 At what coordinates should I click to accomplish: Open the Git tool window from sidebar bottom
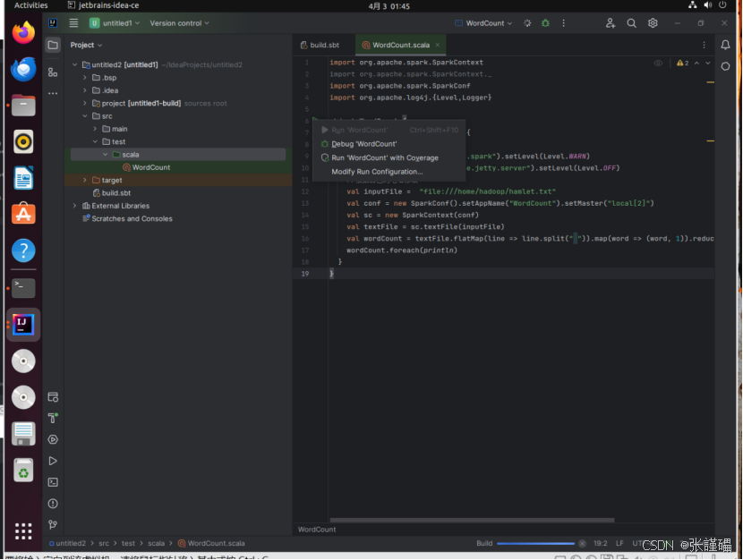(x=54, y=523)
